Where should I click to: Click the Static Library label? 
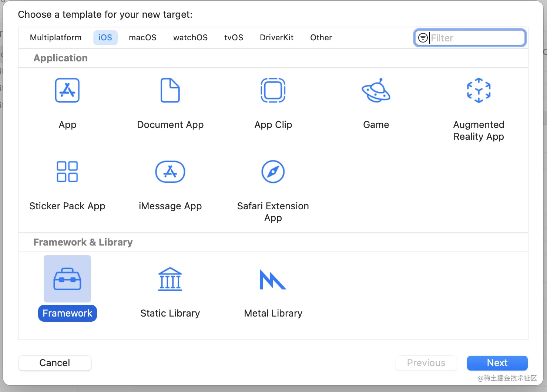tap(170, 313)
